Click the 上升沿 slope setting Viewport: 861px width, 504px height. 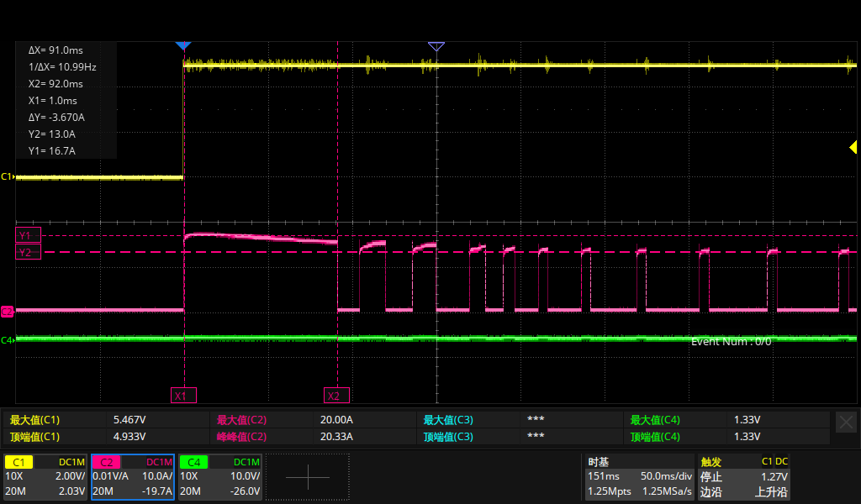771,491
